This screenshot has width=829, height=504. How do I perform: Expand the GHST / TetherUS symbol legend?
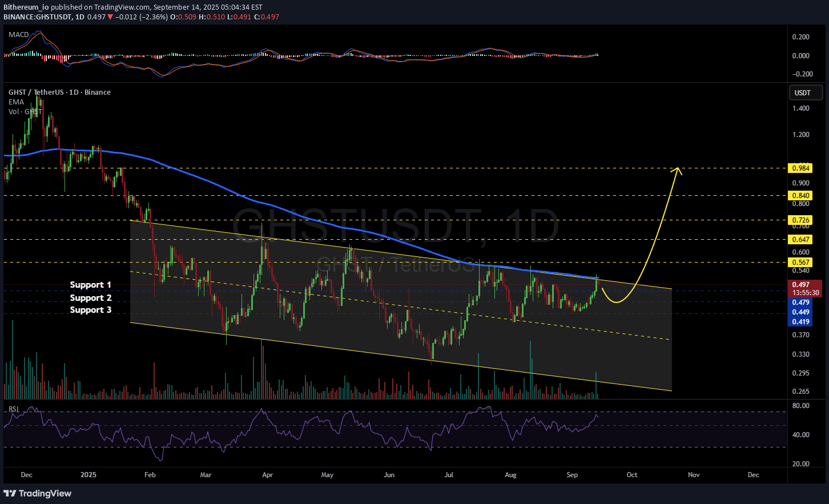59,92
